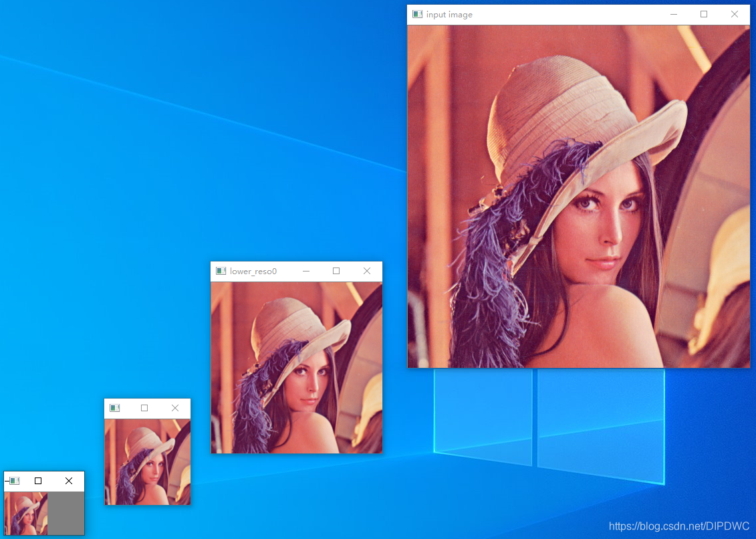This screenshot has height=539, width=756.
Task: Click the "lower_reso0" title text
Action: (253, 272)
